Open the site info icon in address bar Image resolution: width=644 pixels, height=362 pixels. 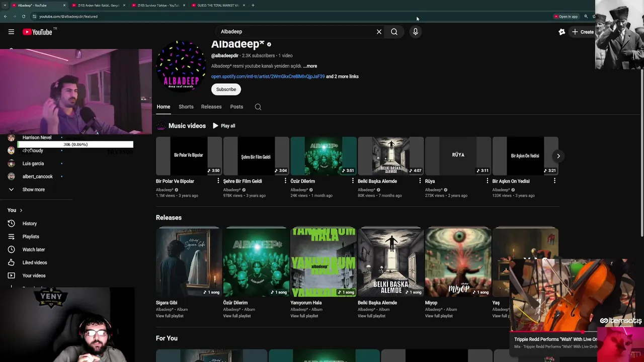34,16
